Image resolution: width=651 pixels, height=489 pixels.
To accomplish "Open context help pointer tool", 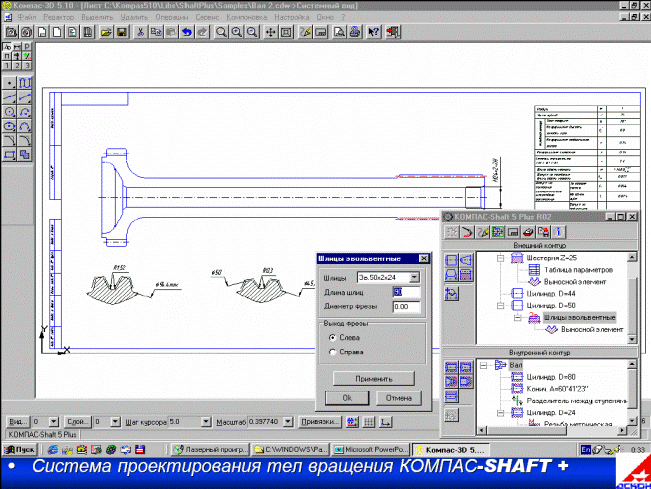I will pyautogui.click(x=374, y=32).
